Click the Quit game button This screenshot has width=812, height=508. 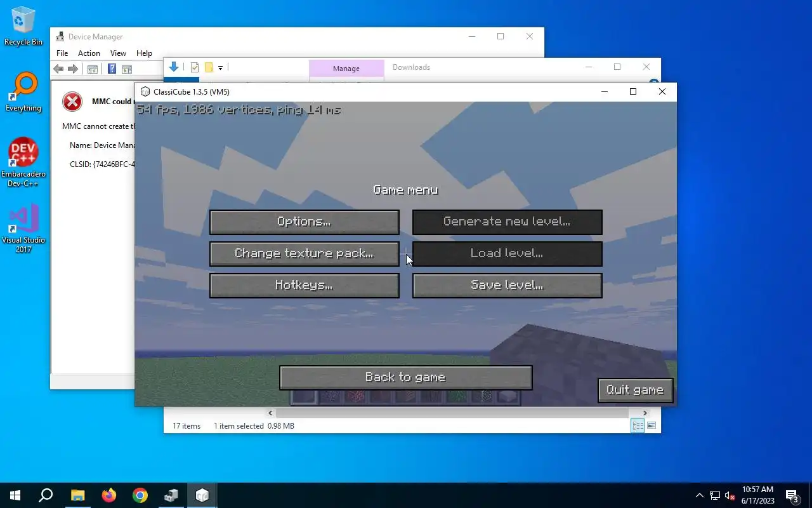coord(635,391)
